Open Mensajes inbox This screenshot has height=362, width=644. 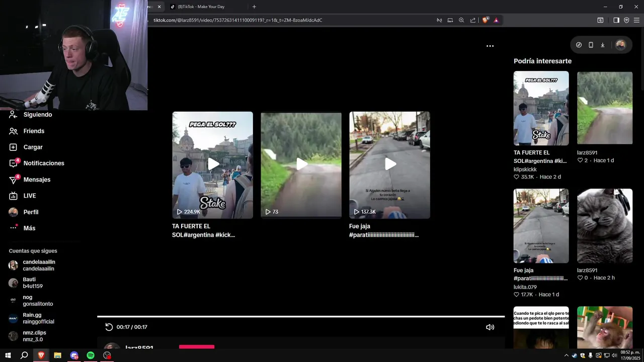tap(37, 179)
